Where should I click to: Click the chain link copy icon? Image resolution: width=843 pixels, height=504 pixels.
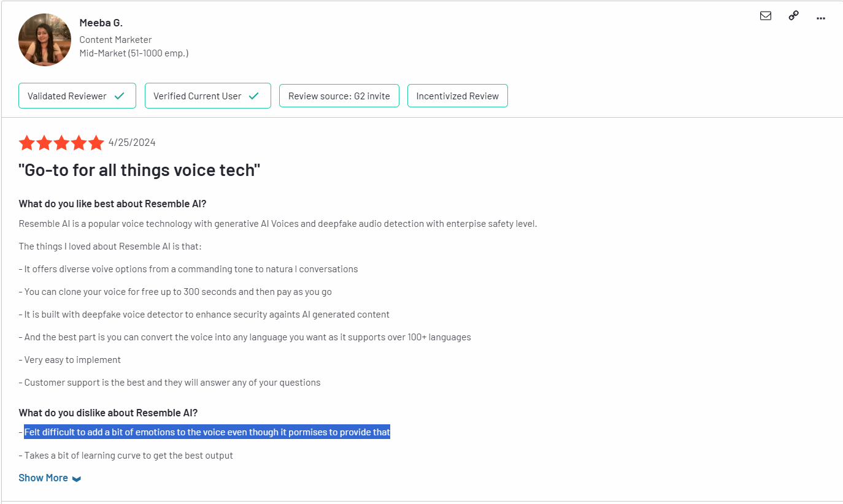pos(793,16)
